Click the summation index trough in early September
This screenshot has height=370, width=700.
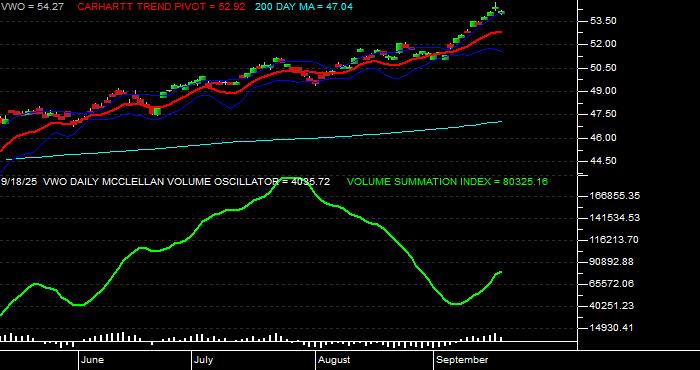pyautogui.click(x=455, y=304)
